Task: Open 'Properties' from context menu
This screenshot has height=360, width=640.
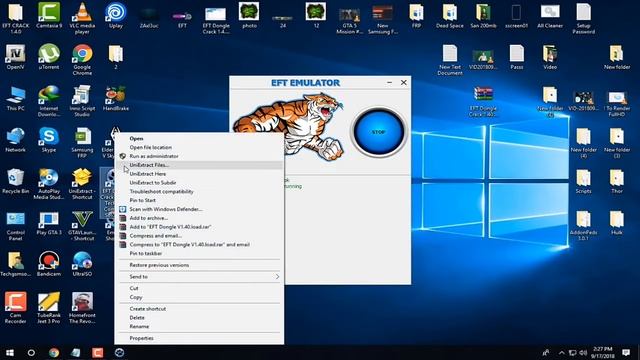Action: tap(141, 338)
